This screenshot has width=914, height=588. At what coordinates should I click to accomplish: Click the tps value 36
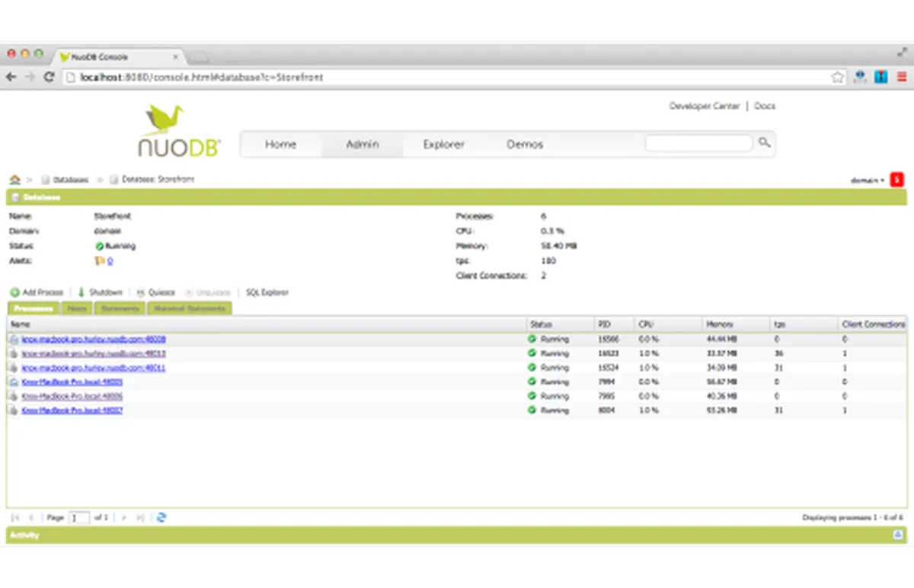(x=778, y=354)
